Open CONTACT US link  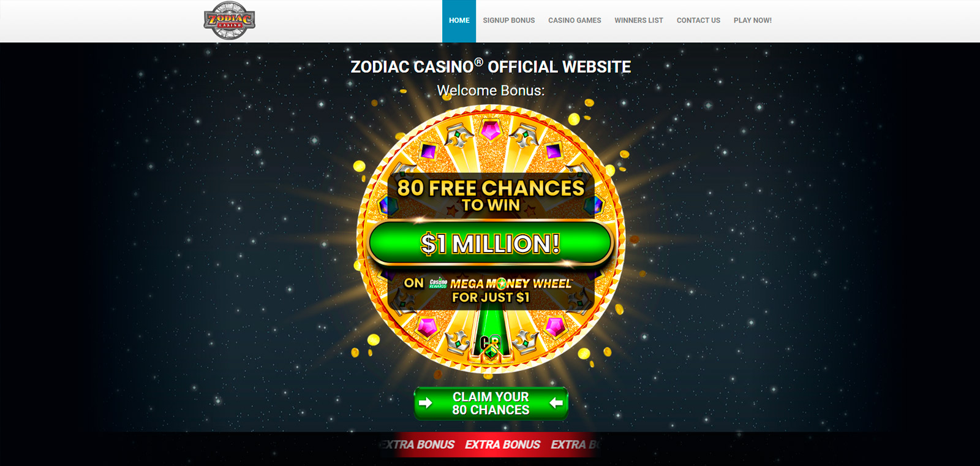coord(698,21)
